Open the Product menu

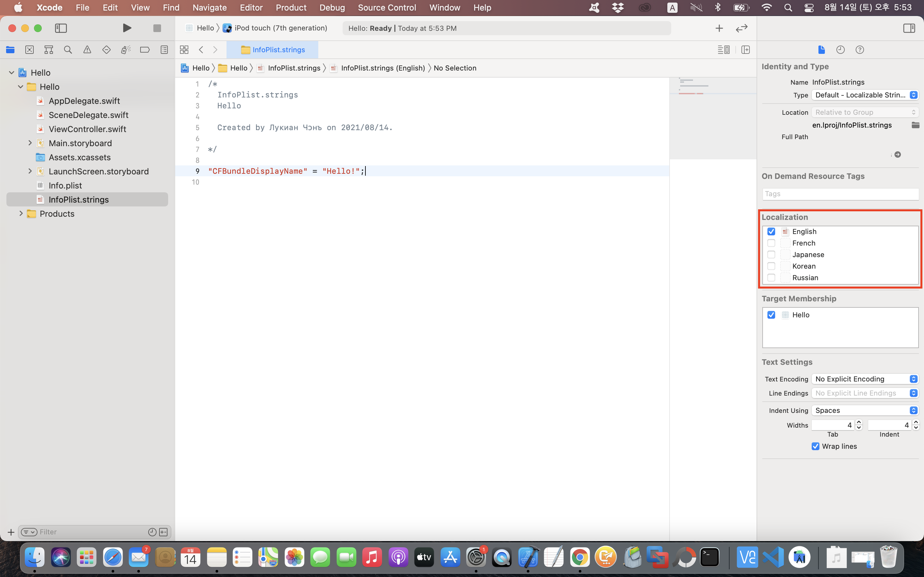click(x=291, y=8)
